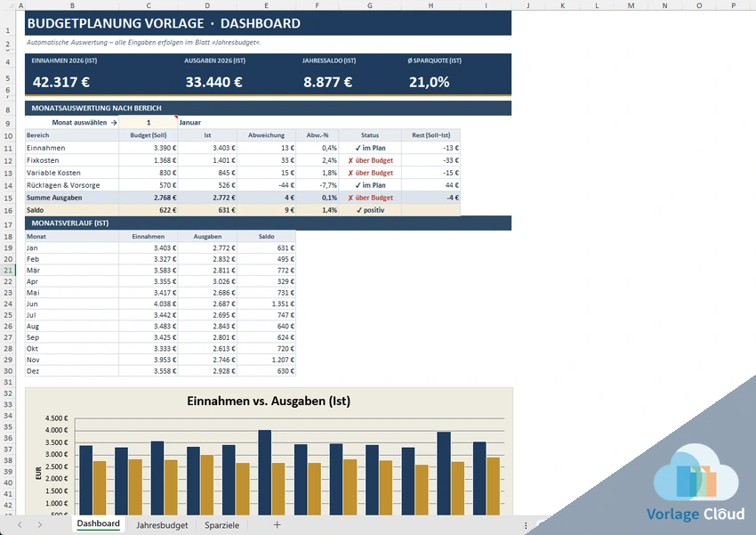
Task: Click row header 30
Action: (8, 371)
